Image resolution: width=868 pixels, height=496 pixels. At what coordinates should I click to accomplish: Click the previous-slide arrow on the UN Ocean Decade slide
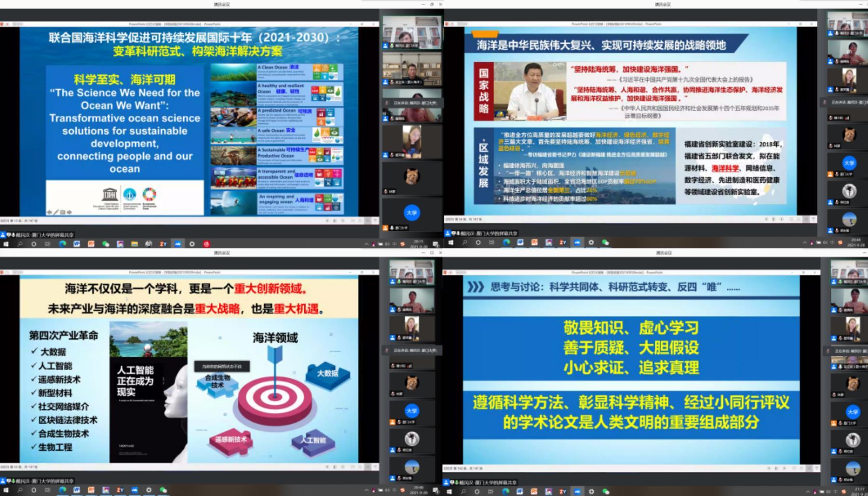tap(49, 212)
